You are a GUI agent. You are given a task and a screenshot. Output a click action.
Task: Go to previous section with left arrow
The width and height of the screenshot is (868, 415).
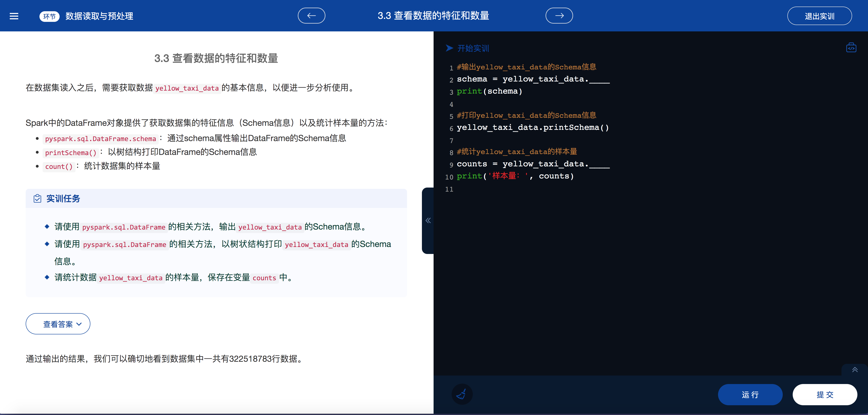click(x=311, y=15)
